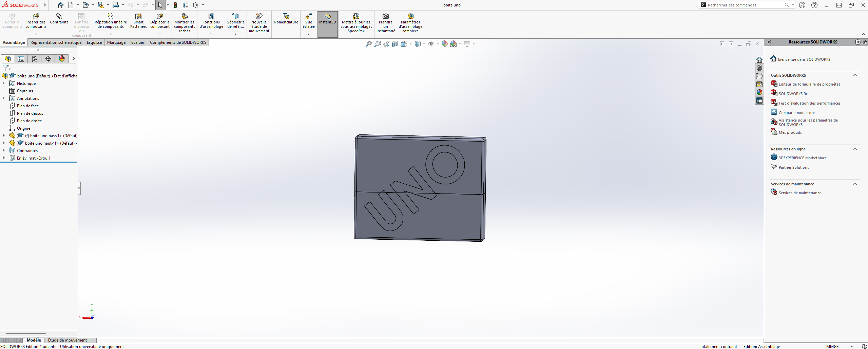The height and width of the screenshot is (349, 868).
Task: Click Montrer les composants cachés
Action: 184,23
